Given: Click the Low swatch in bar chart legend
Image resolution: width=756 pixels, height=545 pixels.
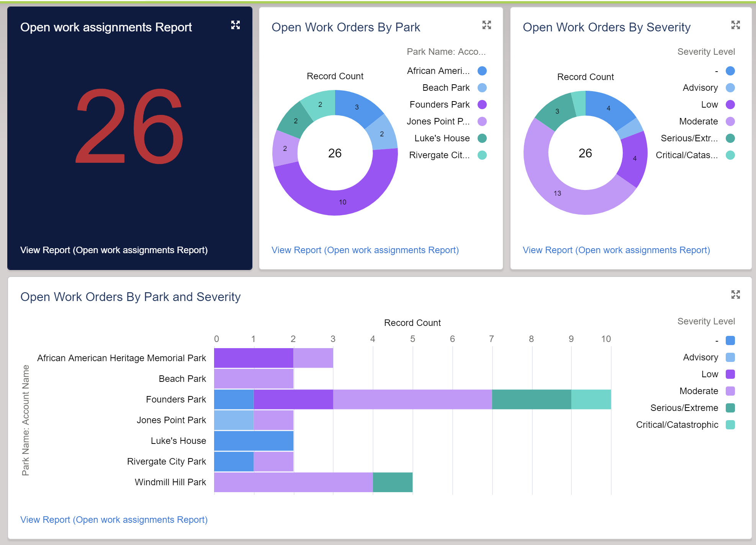Looking at the screenshot, I should [x=730, y=374].
